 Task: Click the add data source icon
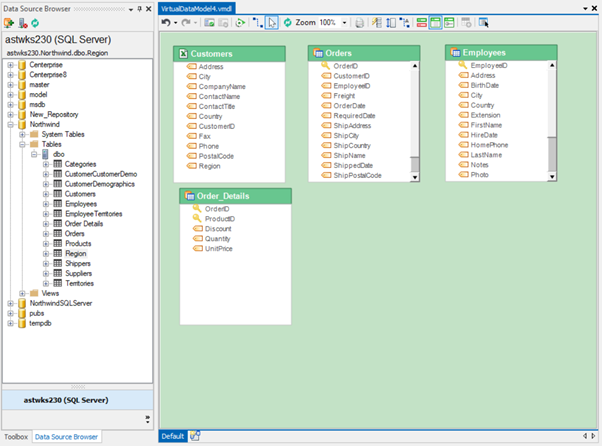(10, 21)
